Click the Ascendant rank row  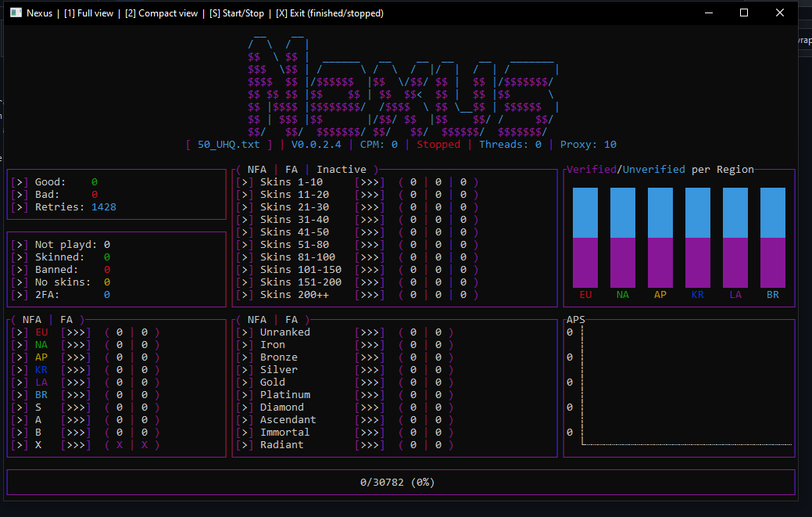tap(345, 419)
